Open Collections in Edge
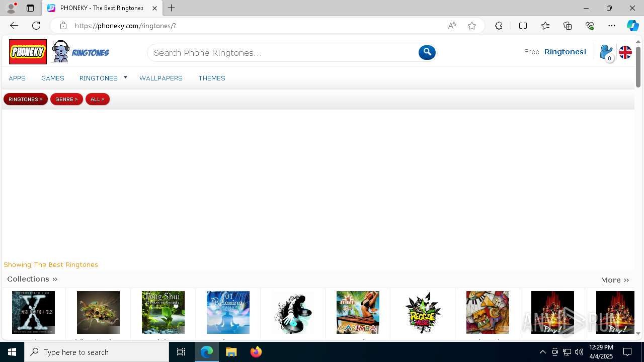 (x=568, y=26)
